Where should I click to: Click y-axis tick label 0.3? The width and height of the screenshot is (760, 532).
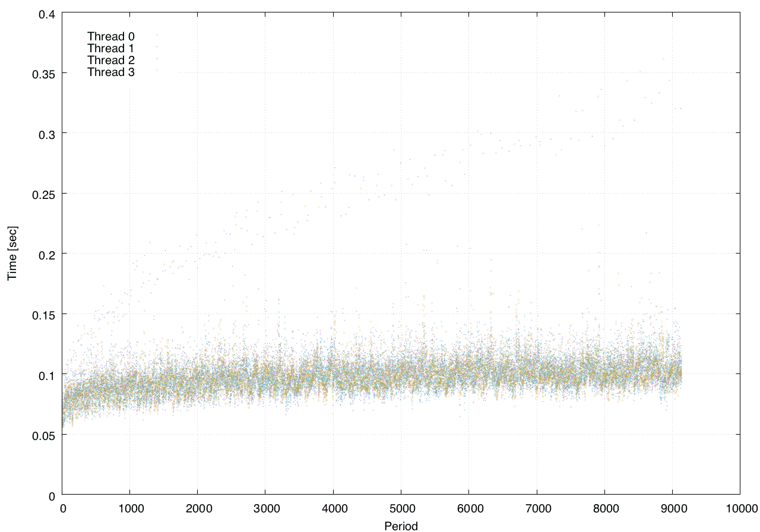(47, 134)
